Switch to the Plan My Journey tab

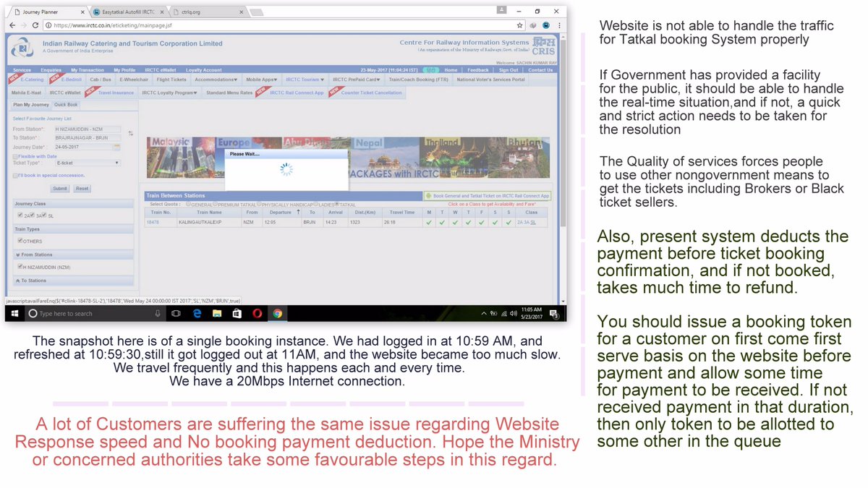click(x=32, y=105)
